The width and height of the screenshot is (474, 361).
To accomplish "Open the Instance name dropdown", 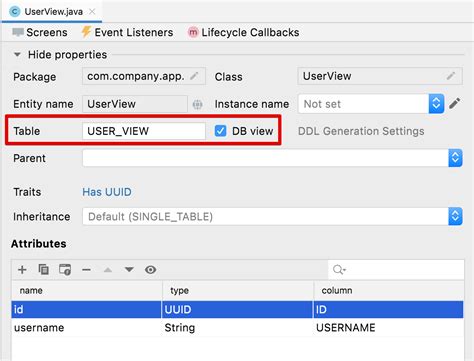I will pyautogui.click(x=436, y=104).
